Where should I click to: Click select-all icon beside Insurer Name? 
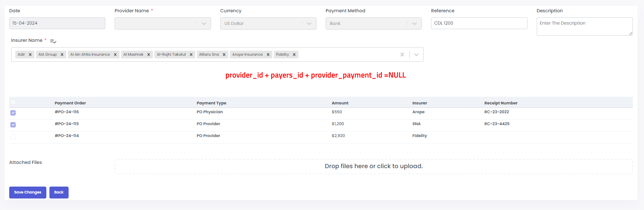(53, 41)
